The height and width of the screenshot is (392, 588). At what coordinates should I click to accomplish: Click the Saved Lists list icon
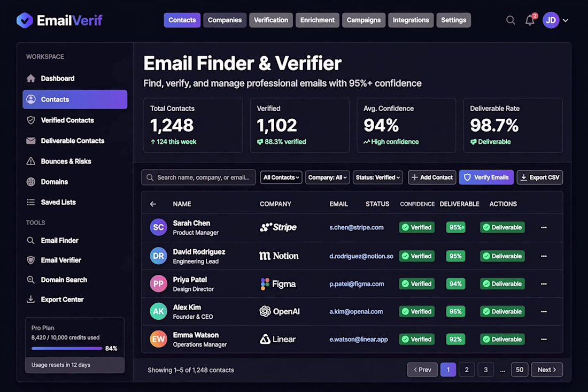tap(31, 202)
